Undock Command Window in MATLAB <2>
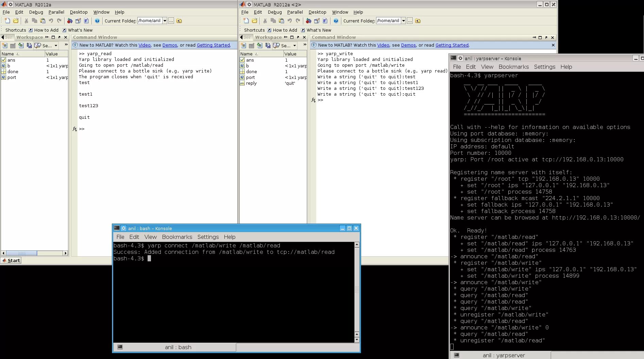The width and height of the screenshot is (644, 359). [546, 37]
